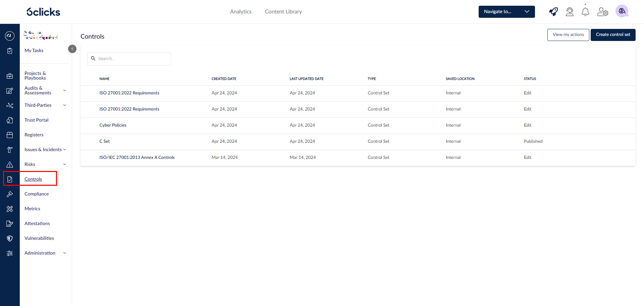Open the Registers menu item
The height and width of the screenshot is (306, 644).
pos(34,135)
